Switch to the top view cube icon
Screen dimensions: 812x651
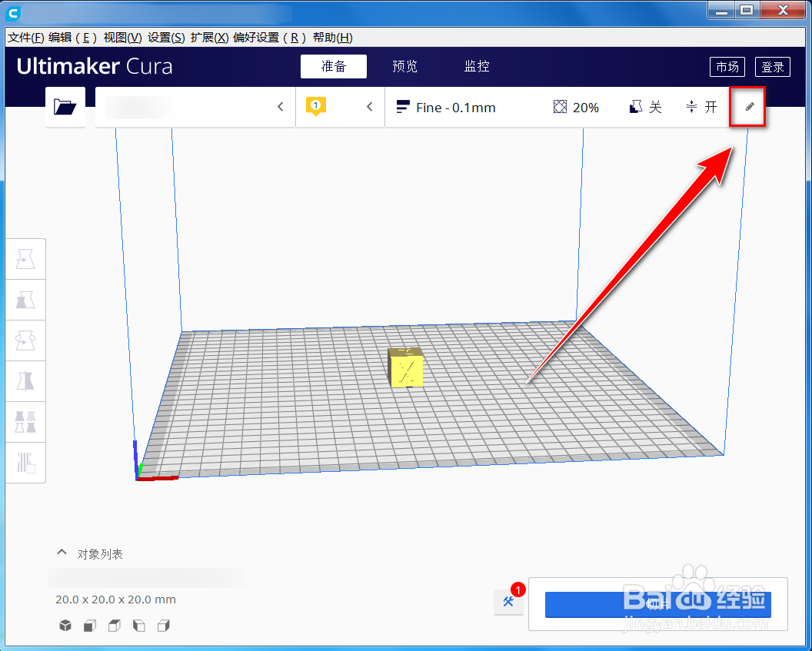click(x=115, y=626)
